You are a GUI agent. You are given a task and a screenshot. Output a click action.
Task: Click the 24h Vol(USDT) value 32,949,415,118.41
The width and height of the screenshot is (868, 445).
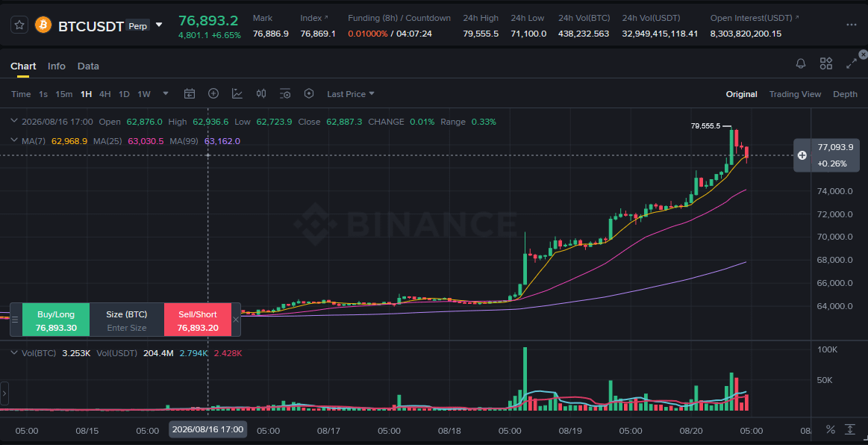point(660,34)
